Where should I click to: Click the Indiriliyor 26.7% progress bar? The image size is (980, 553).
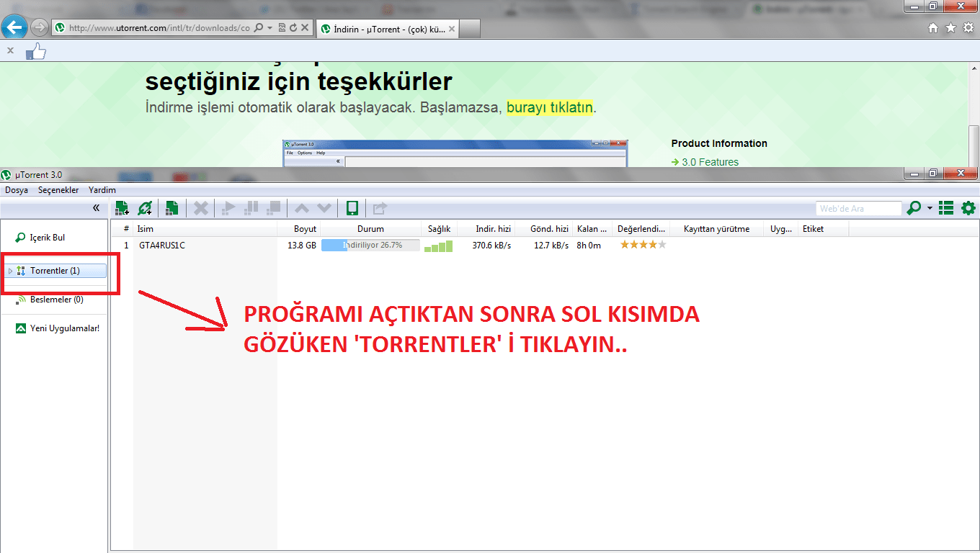point(370,246)
